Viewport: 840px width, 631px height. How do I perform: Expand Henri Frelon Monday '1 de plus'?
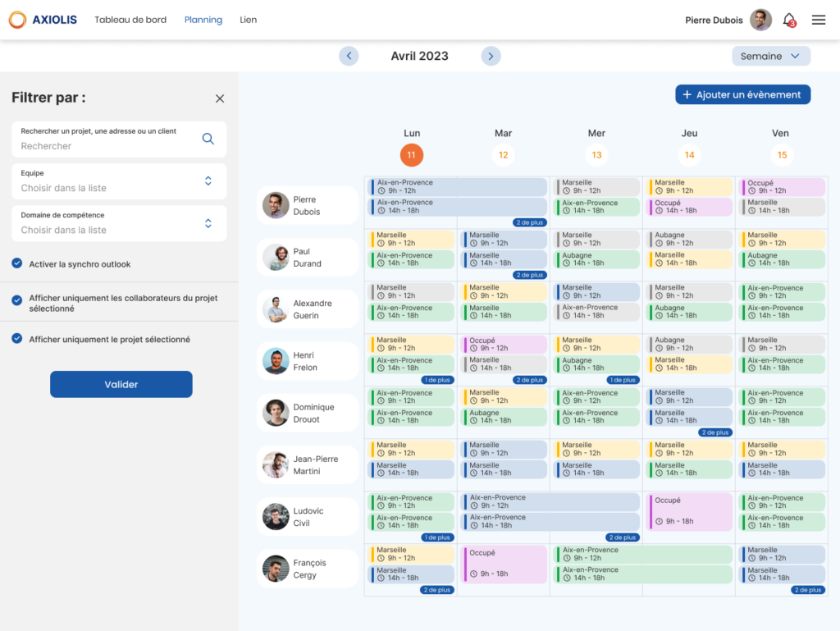point(438,380)
